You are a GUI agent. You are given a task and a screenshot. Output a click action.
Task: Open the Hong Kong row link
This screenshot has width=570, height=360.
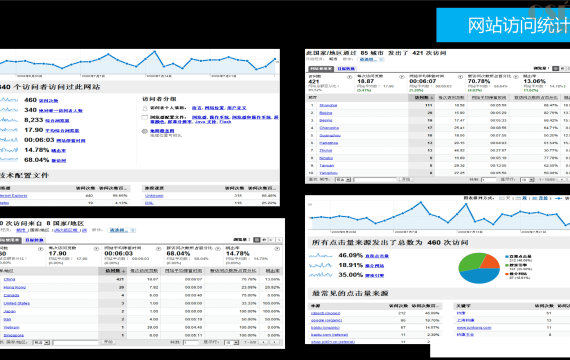click(x=15, y=287)
